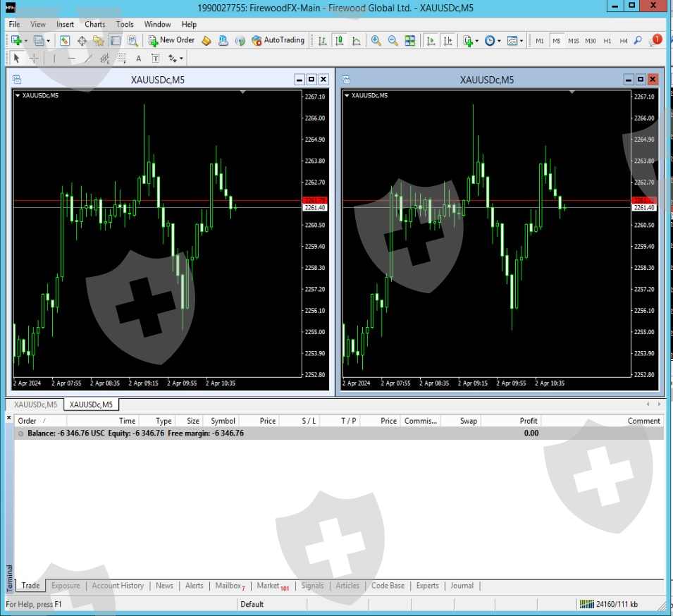The width and height of the screenshot is (673, 616).
Task: Open the Navigator folder icon
Action: [x=99, y=41]
